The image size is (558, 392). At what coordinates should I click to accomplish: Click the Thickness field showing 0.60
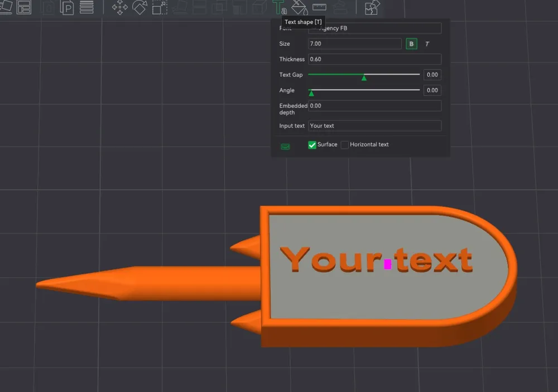(375, 59)
